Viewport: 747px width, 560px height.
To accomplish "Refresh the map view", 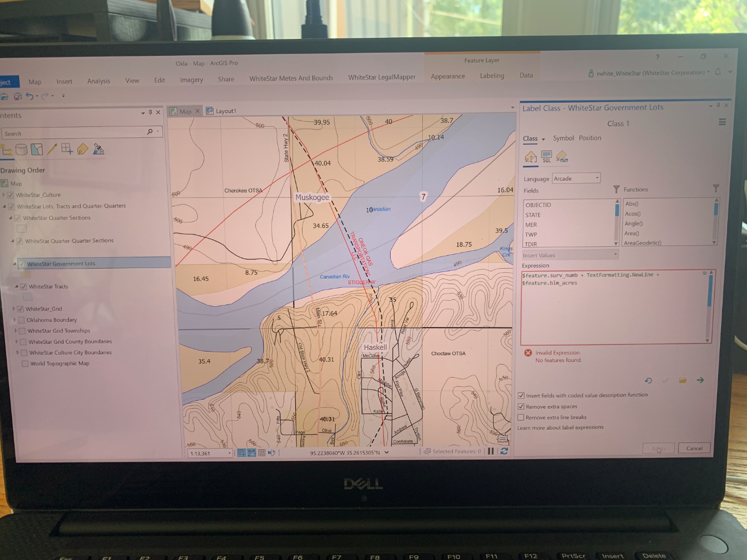I will pyautogui.click(x=504, y=451).
